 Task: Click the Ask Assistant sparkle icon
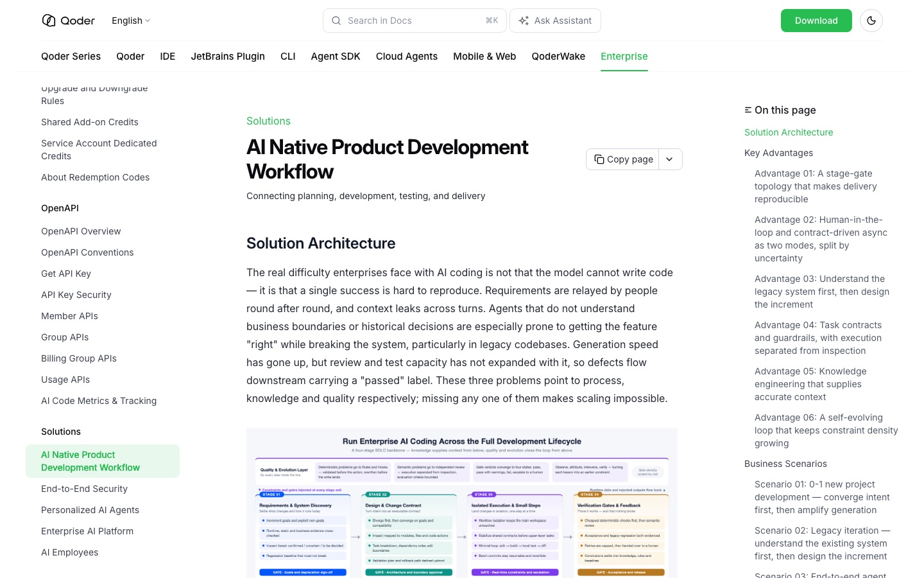point(524,21)
